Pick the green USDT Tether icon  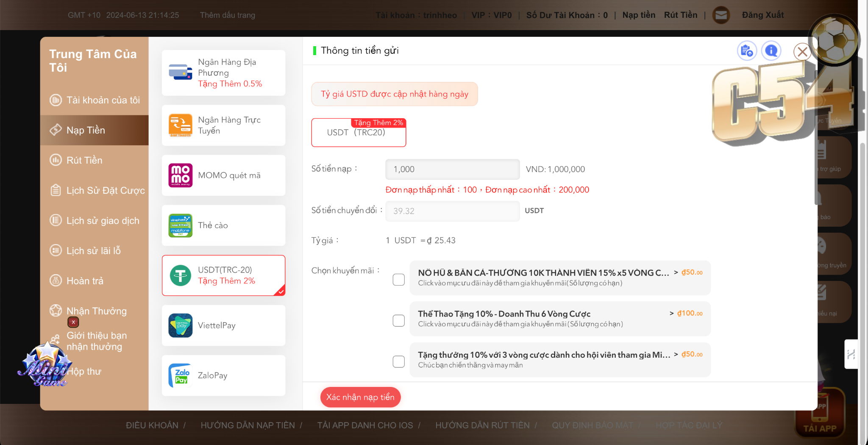click(x=181, y=275)
